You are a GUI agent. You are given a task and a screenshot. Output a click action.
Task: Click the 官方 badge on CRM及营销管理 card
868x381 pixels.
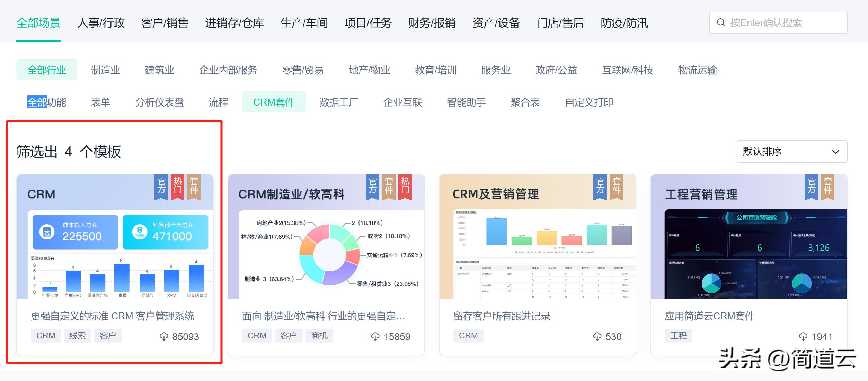tap(600, 187)
